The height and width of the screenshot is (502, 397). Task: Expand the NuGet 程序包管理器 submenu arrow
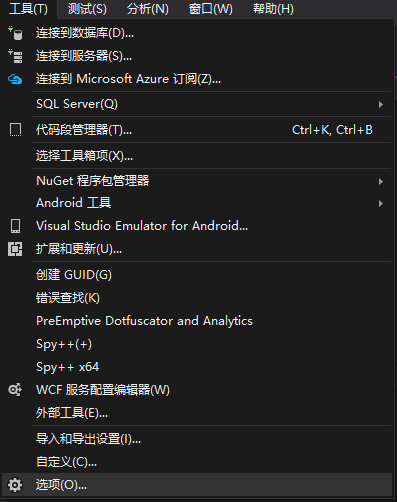[x=381, y=181]
